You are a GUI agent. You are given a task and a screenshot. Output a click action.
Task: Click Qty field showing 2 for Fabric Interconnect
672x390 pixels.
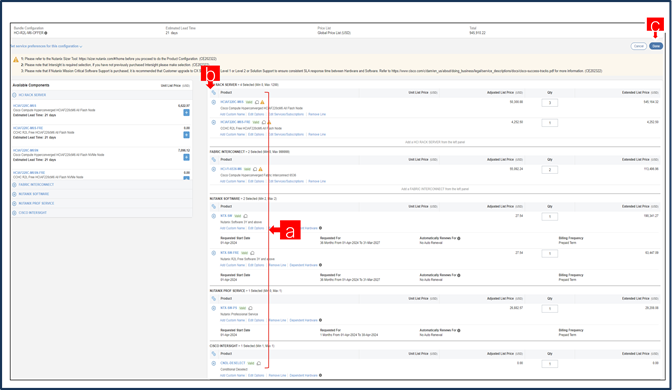549,170
